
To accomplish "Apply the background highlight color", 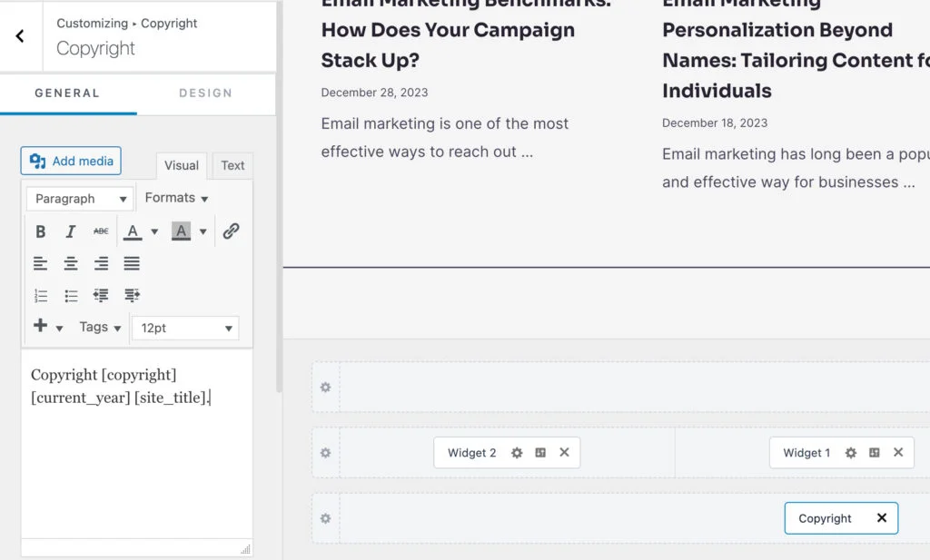I will click(x=181, y=231).
